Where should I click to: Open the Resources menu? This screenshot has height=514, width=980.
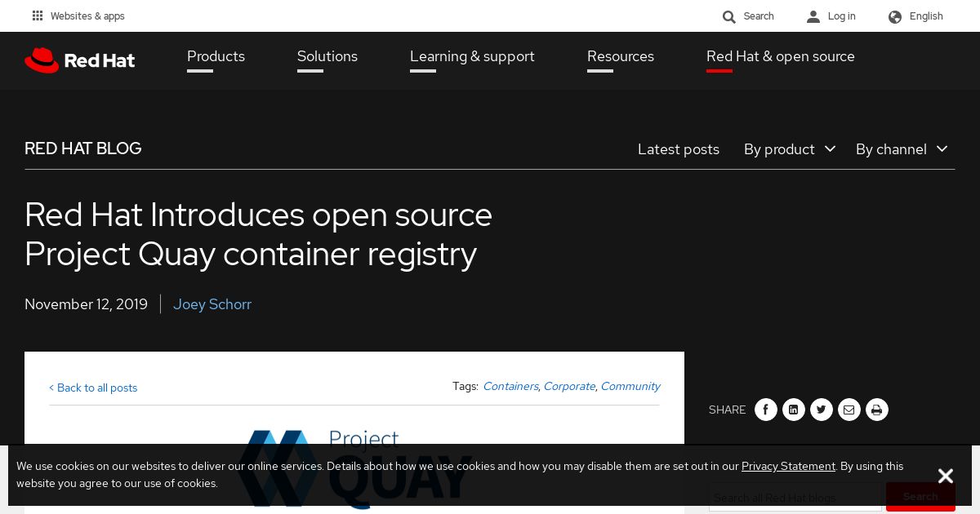click(621, 57)
